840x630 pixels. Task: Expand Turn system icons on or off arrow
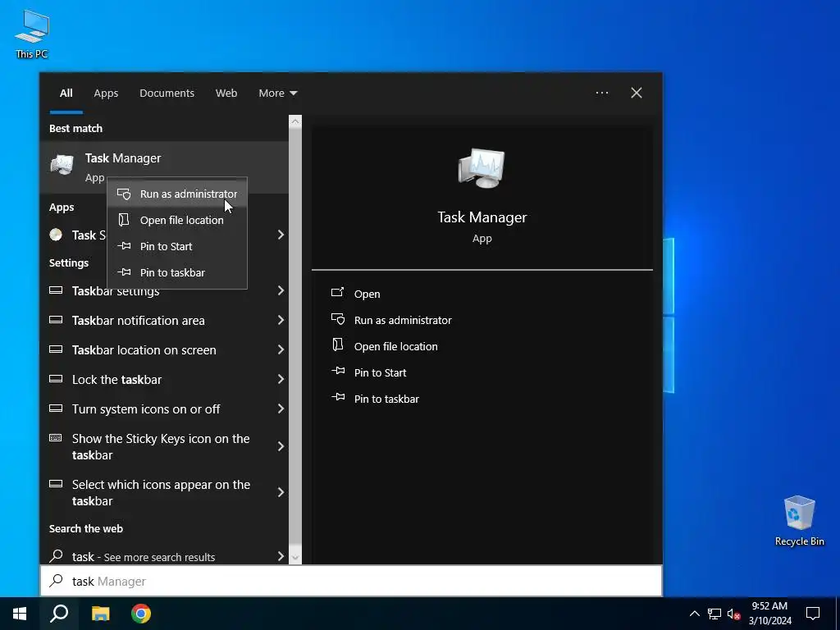point(281,409)
